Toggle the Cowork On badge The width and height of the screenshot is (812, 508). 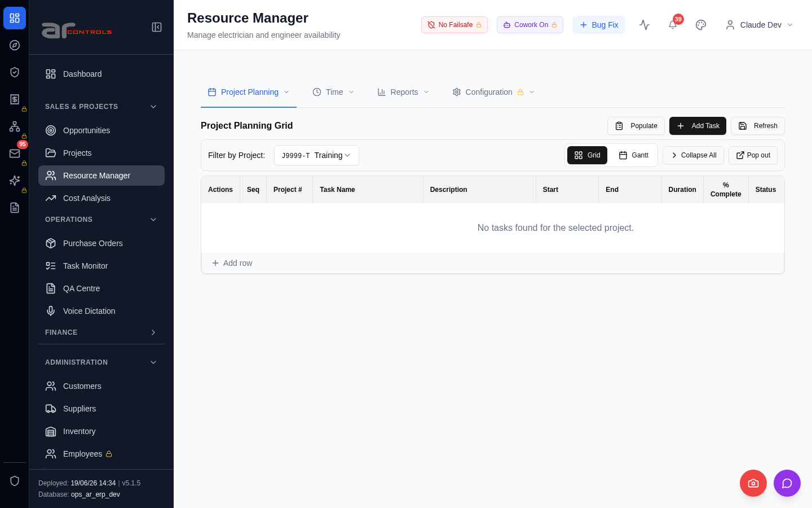tap(530, 25)
